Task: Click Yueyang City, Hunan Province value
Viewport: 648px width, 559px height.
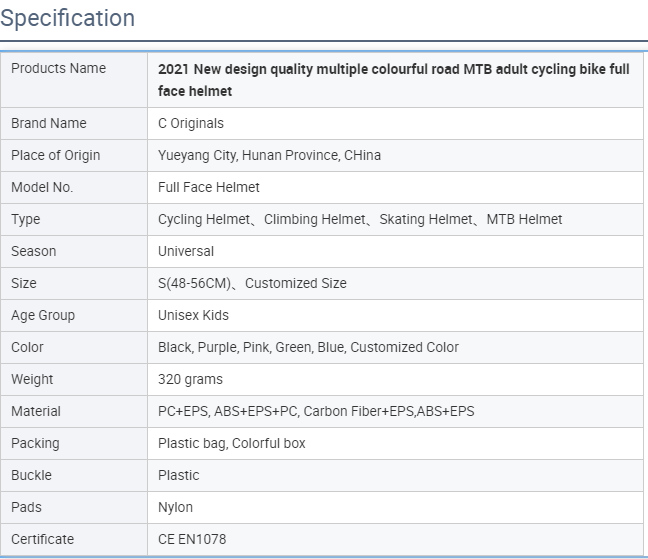Action: click(x=269, y=155)
